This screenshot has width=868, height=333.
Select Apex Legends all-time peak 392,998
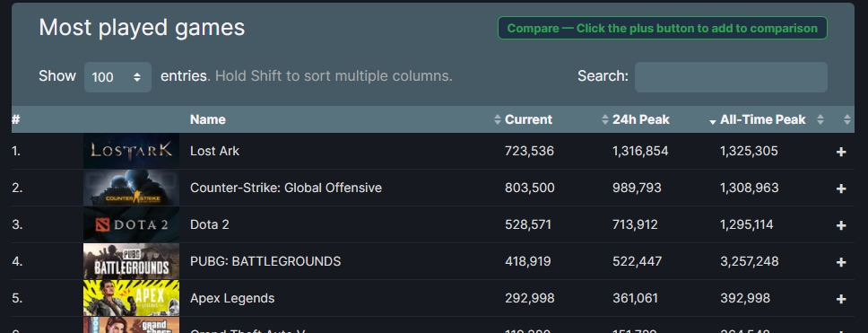pyautogui.click(x=744, y=298)
